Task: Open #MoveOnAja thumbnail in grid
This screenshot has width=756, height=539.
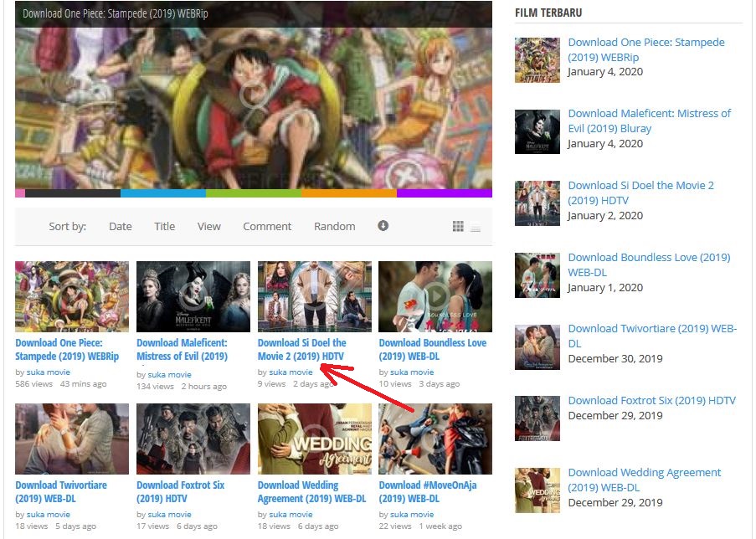Action: [x=435, y=439]
